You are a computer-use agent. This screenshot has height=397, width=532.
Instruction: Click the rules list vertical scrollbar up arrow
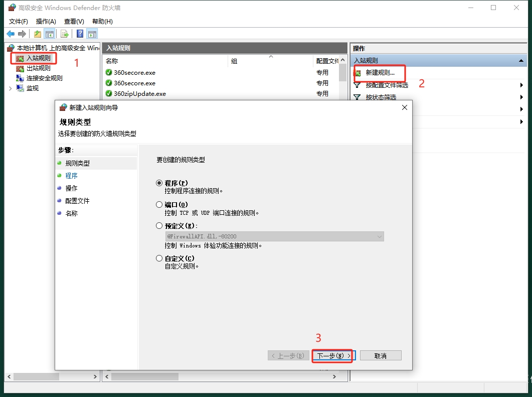click(343, 60)
